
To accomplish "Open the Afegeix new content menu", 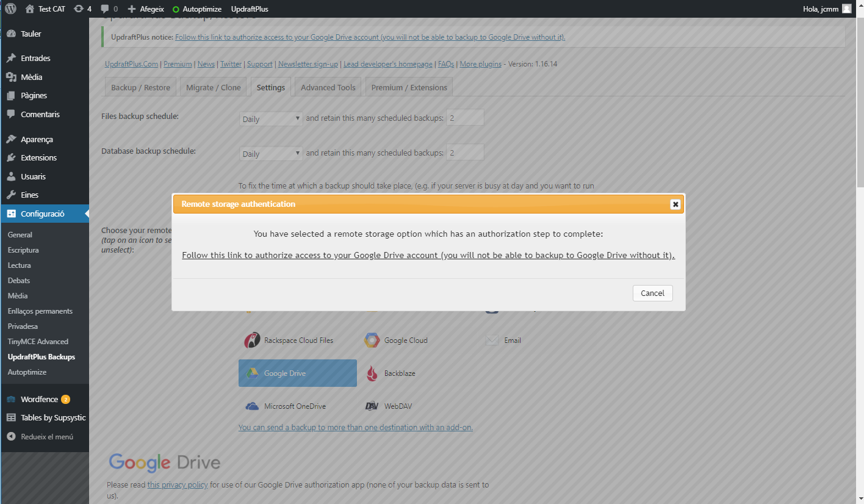I will pyautogui.click(x=146, y=9).
